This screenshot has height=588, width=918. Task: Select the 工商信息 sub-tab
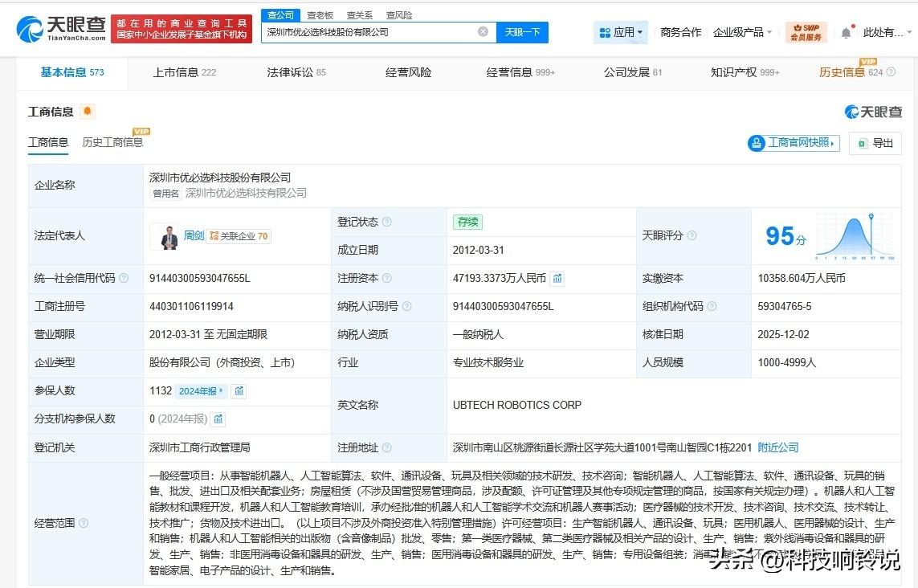pyautogui.click(x=48, y=142)
